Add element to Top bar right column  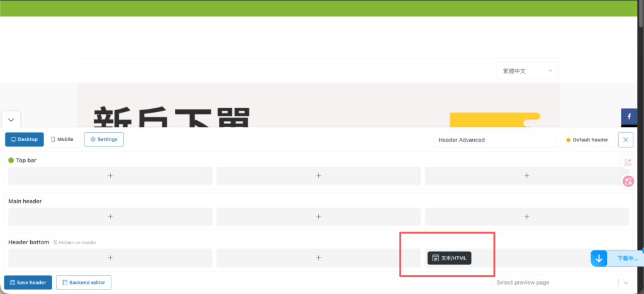pos(526,176)
